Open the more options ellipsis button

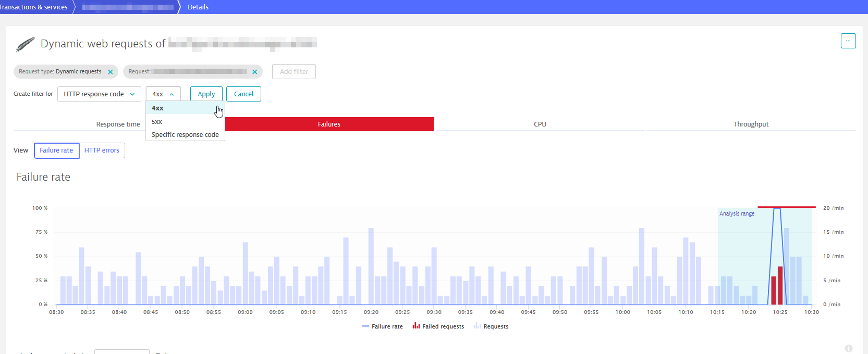848,41
